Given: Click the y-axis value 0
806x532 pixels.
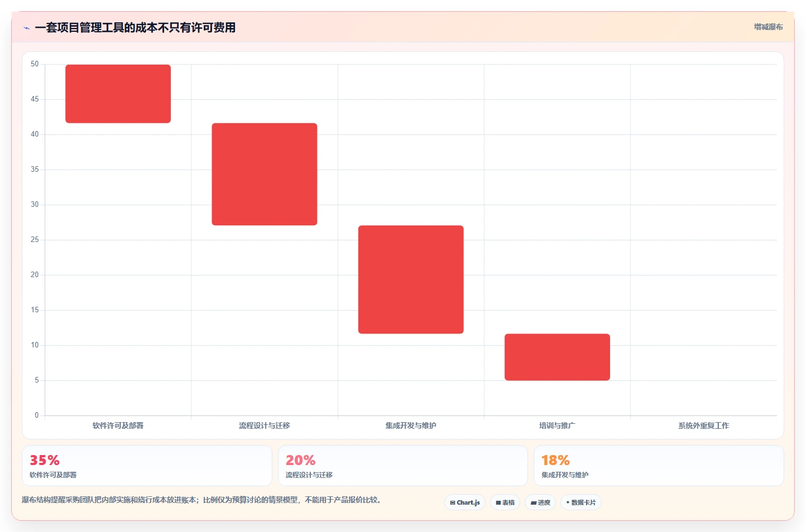Looking at the screenshot, I should click(x=37, y=415).
